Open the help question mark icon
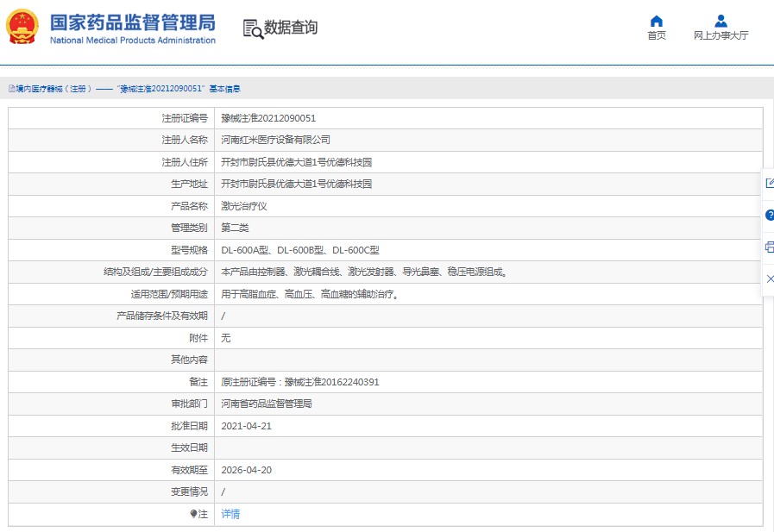 [x=770, y=215]
